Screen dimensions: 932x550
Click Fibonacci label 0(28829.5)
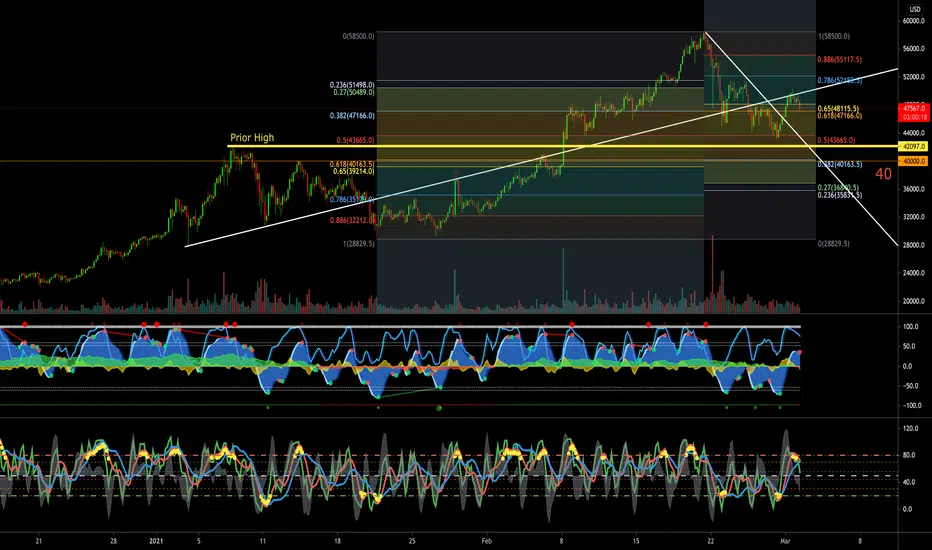834,244
